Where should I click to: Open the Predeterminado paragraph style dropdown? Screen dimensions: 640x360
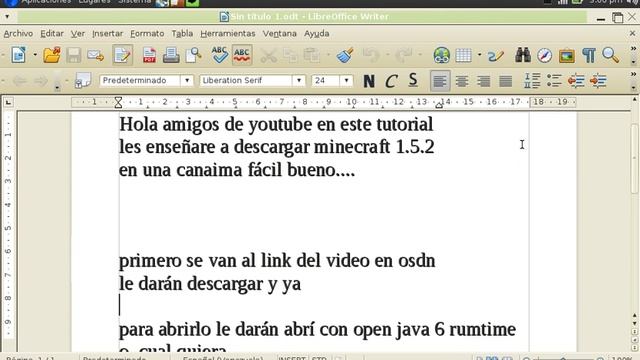coord(187,80)
